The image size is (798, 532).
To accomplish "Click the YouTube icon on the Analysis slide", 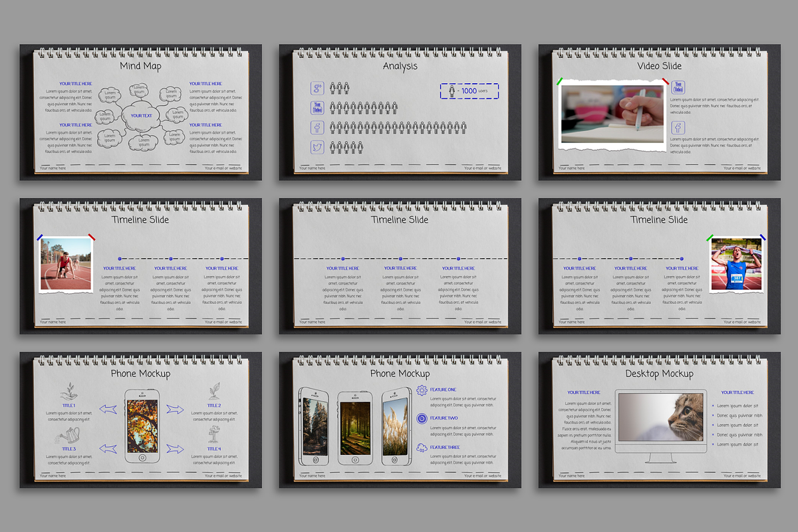I will click(x=318, y=108).
